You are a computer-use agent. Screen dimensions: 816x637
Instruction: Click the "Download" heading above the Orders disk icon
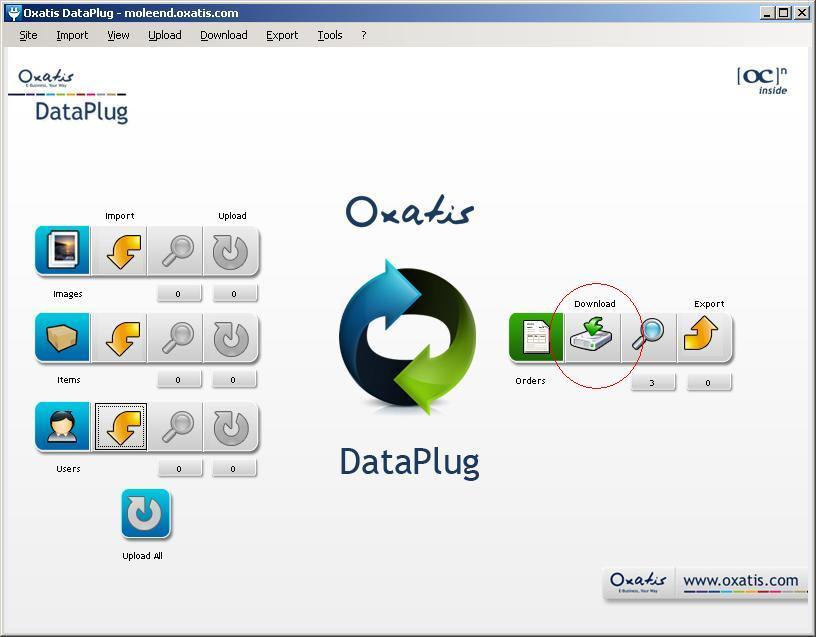click(x=595, y=304)
